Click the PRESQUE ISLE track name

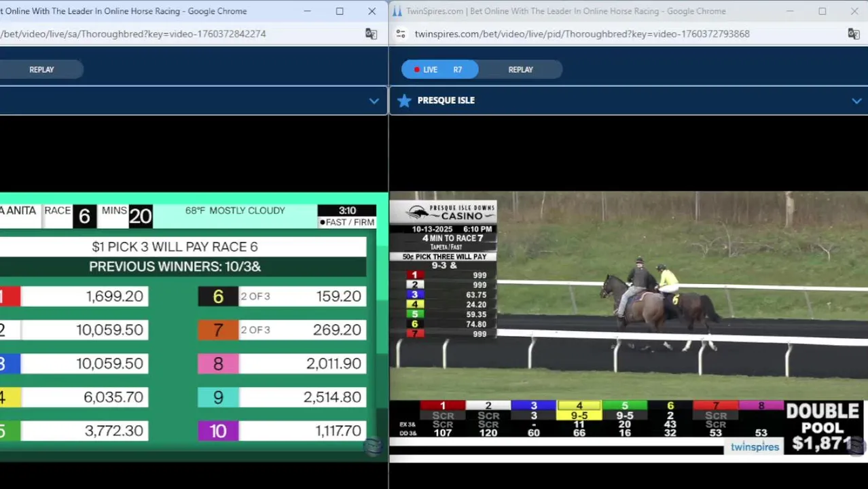pos(446,101)
